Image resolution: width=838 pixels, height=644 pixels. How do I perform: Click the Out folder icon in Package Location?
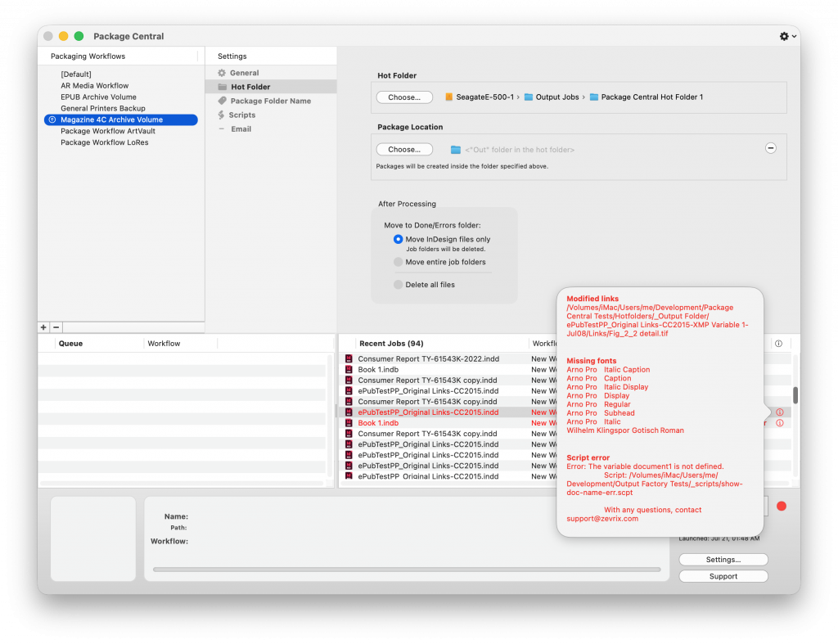tap(455, 150)
